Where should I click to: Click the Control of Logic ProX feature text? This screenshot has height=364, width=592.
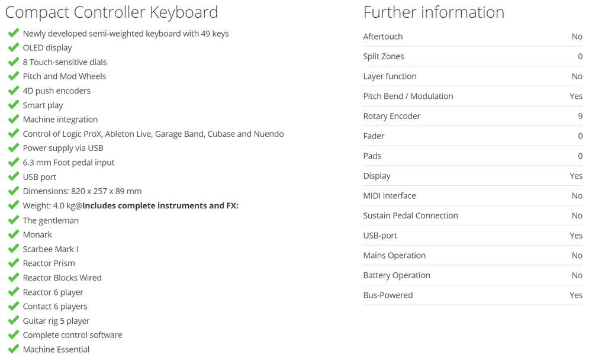(153, 134)
